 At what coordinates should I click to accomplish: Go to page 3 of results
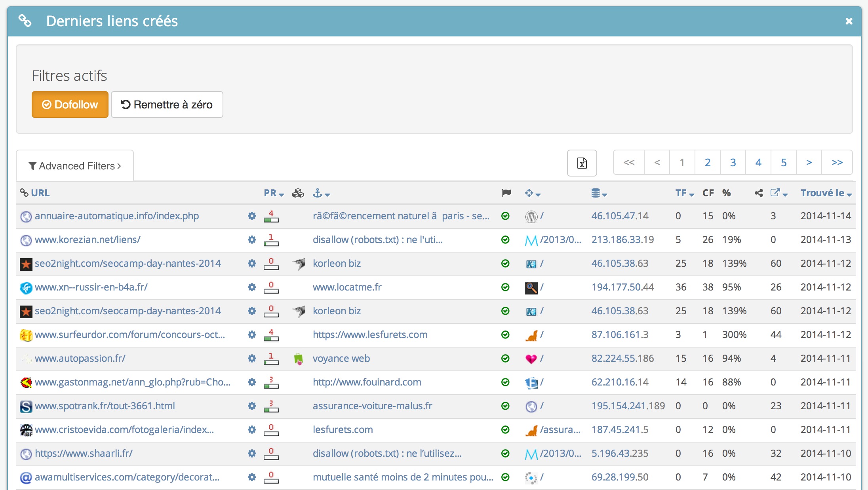733,162
